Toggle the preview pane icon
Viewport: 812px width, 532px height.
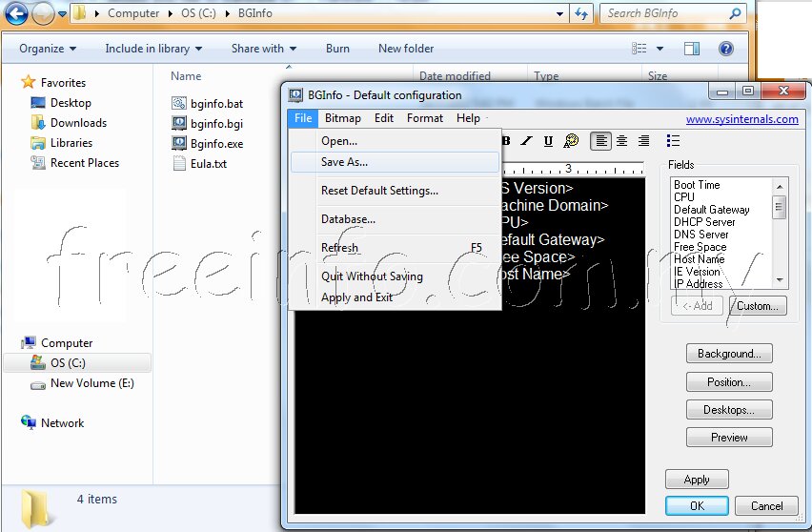click(x=692, y=49)
